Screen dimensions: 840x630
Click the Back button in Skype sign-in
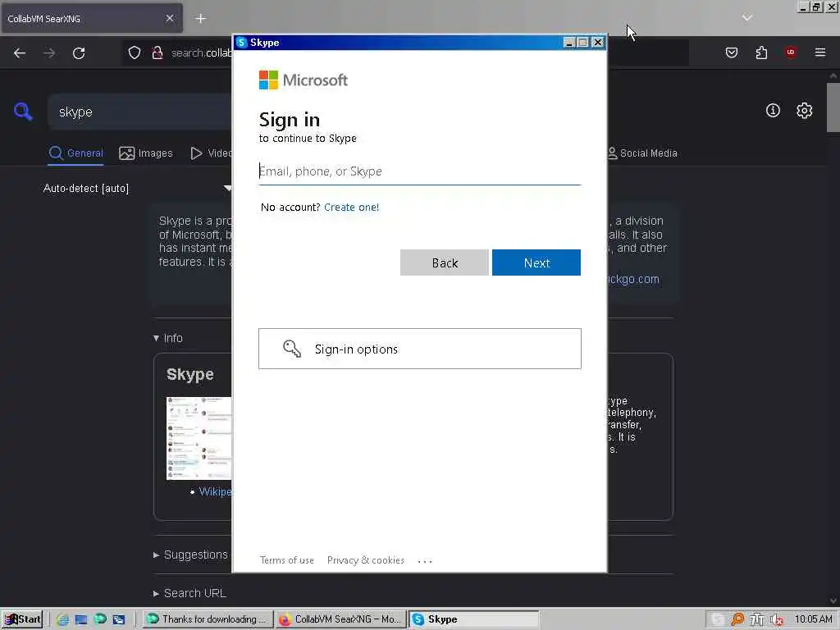[x=444, y=262]
